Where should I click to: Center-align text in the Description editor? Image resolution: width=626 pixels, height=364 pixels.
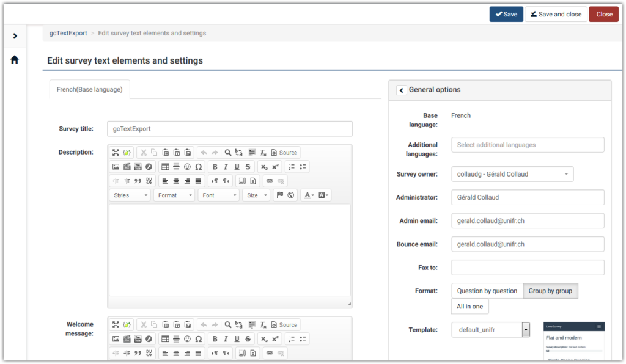176,181
